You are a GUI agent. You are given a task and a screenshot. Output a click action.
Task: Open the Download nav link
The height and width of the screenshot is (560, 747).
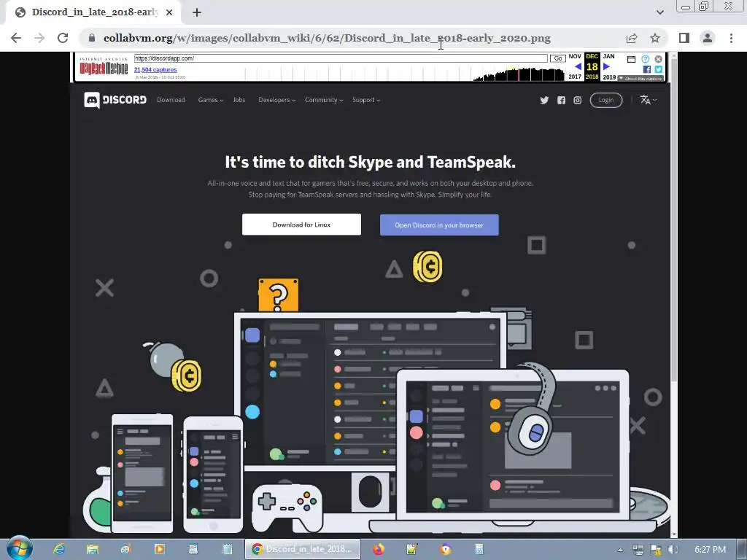[x=171, y=100]
